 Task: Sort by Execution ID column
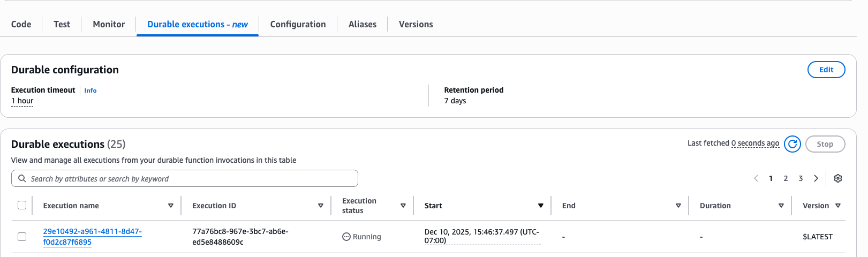point(321,206)
